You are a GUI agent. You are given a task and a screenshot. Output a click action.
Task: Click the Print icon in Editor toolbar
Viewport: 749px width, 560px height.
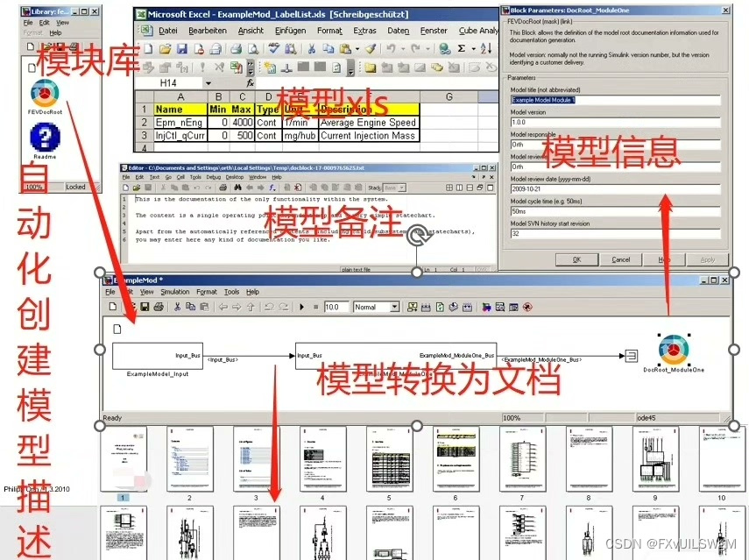223,188
